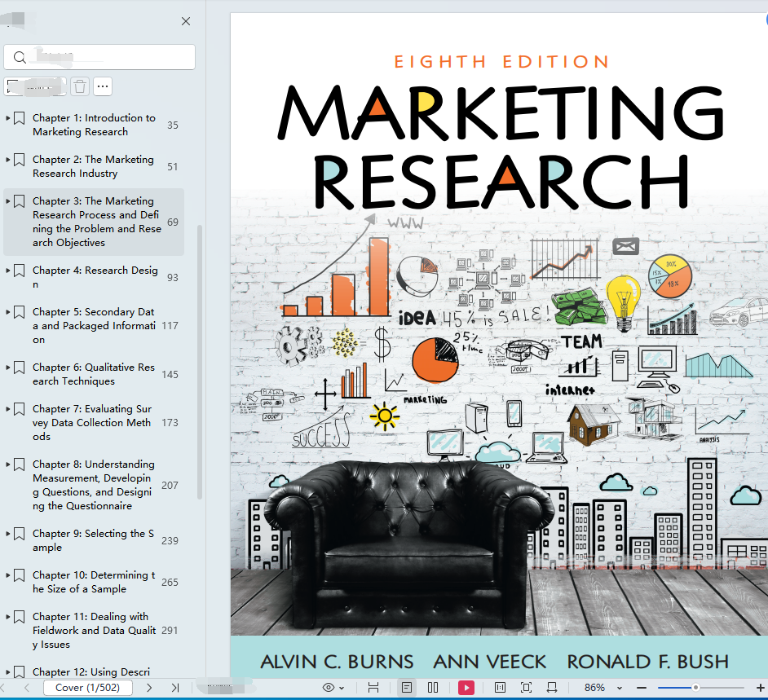Zoom out with the minus button
Screen dimensions: 768x700
642,688
